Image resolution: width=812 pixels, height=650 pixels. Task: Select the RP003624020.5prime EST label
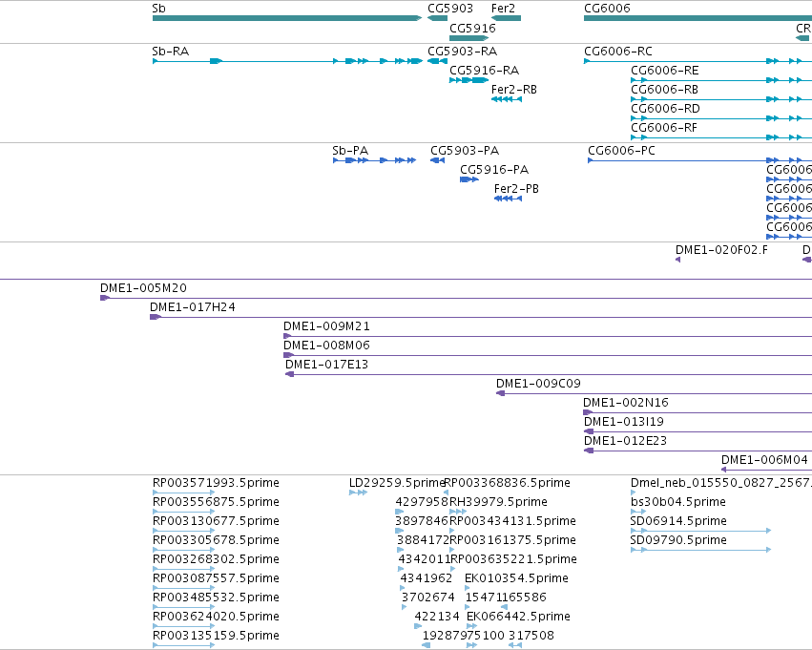tap(216, 617)
